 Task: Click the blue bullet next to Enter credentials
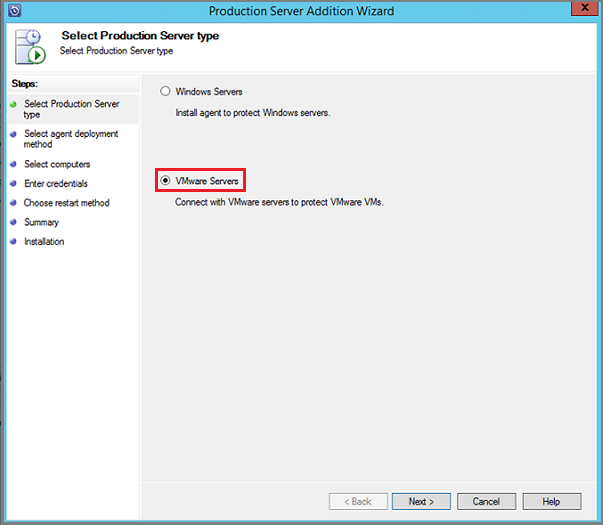pos(13,183)
